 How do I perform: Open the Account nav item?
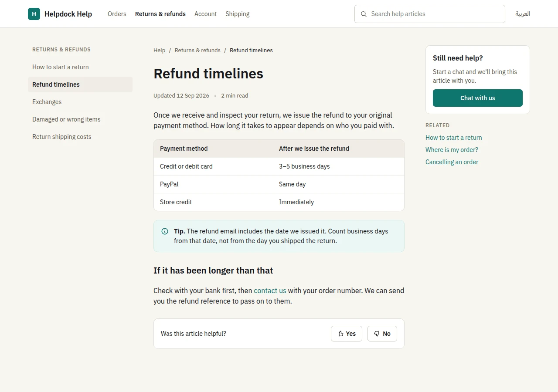click(x=206, y=14)
